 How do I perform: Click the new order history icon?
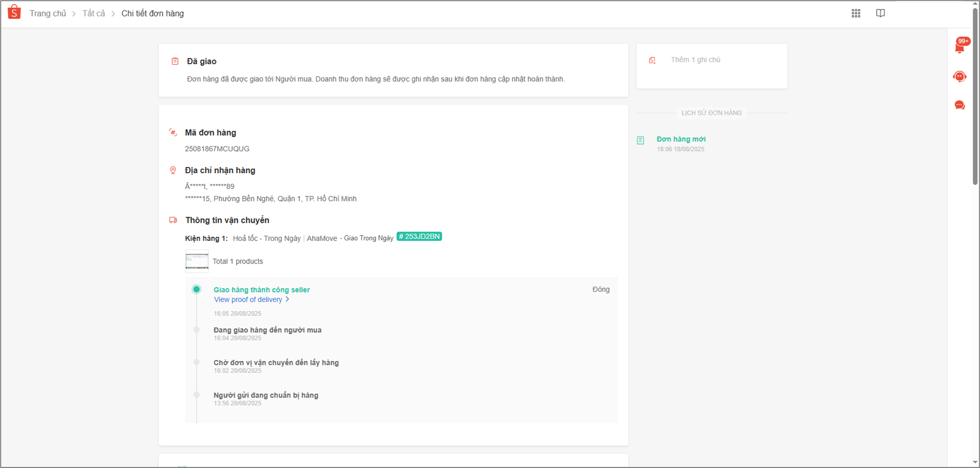click(640, 140)
